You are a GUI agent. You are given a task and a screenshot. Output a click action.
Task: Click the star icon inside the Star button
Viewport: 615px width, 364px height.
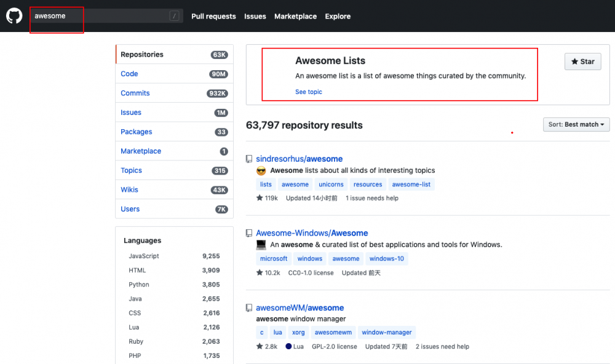tap(573, 61)
